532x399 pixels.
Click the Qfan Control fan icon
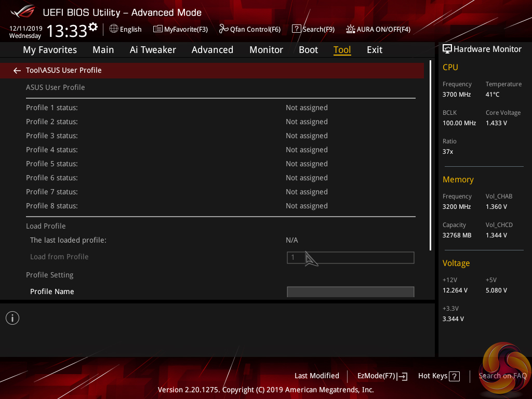click(x=223, y=29)
